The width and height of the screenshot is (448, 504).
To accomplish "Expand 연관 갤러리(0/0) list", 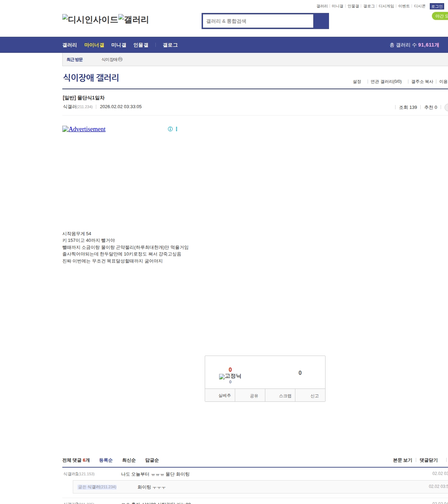I will [386, 82].
